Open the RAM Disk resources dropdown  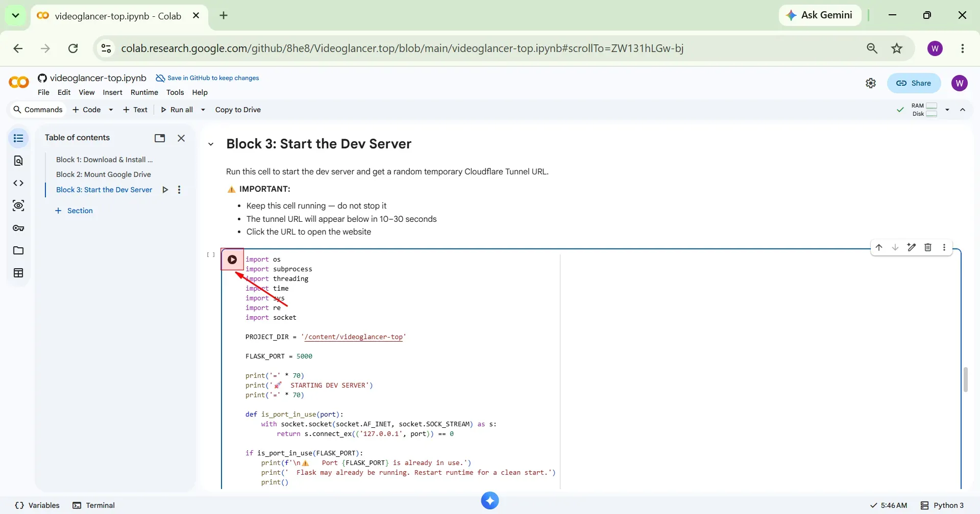pyautogui.click(x=947, y=110)
